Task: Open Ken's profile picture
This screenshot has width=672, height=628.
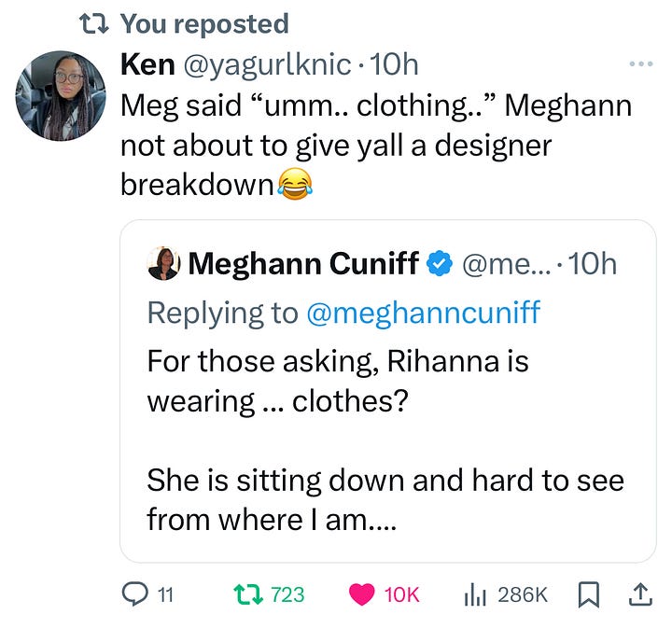Action: (x=61, y=95)
